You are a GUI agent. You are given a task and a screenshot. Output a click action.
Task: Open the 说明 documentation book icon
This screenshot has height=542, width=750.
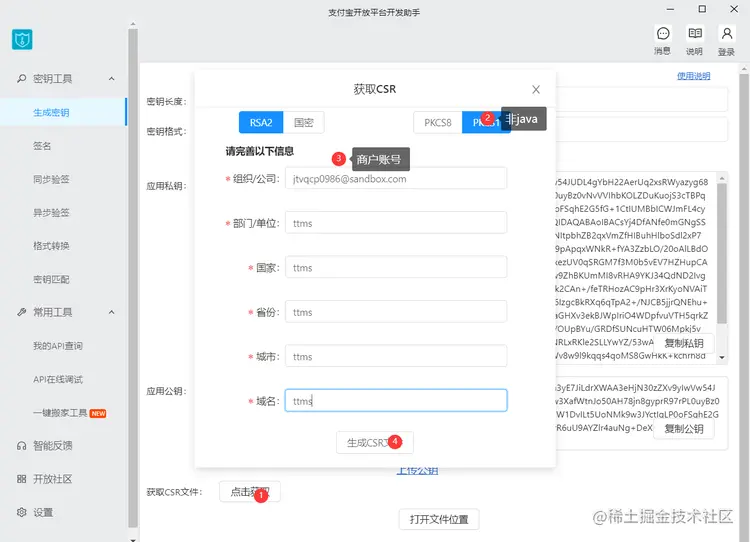coord(695,33)
